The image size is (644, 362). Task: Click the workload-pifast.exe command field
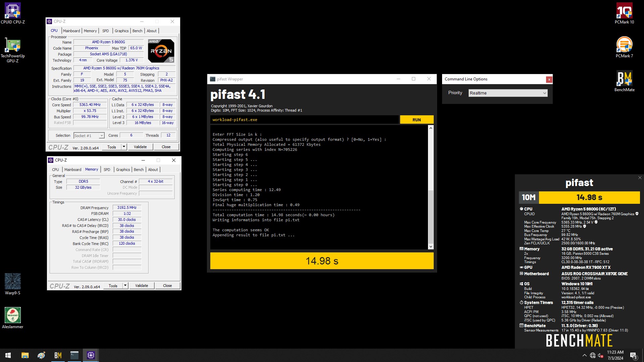point(305,120)
